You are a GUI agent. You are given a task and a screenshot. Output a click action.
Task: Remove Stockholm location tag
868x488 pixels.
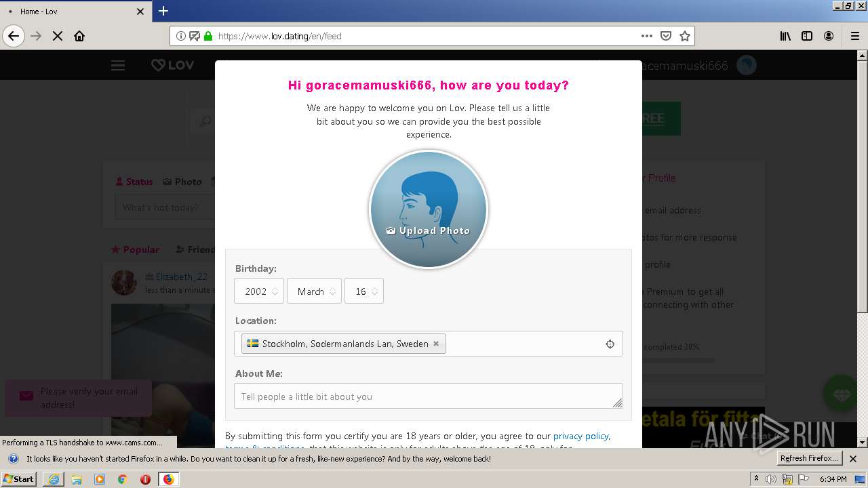436,344
